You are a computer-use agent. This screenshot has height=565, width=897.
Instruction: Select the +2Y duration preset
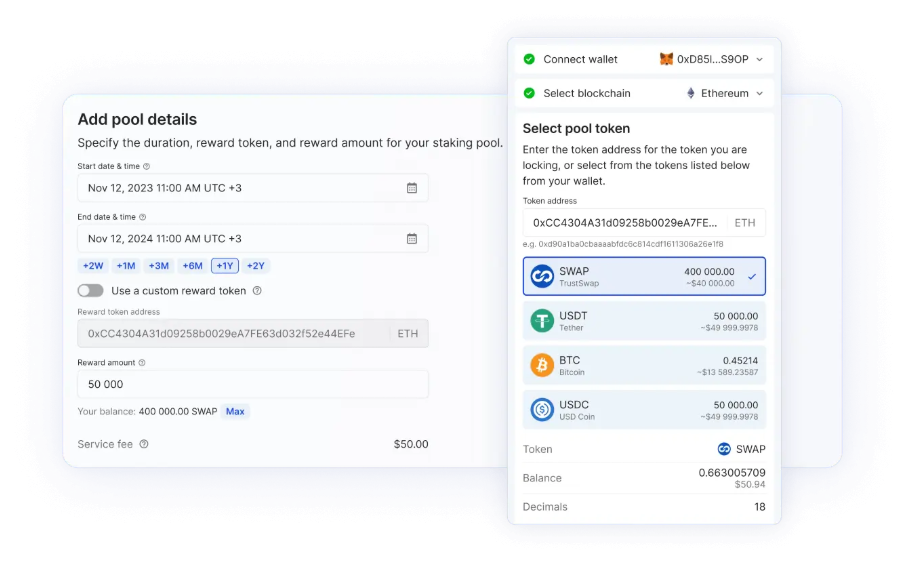(256, 266)
